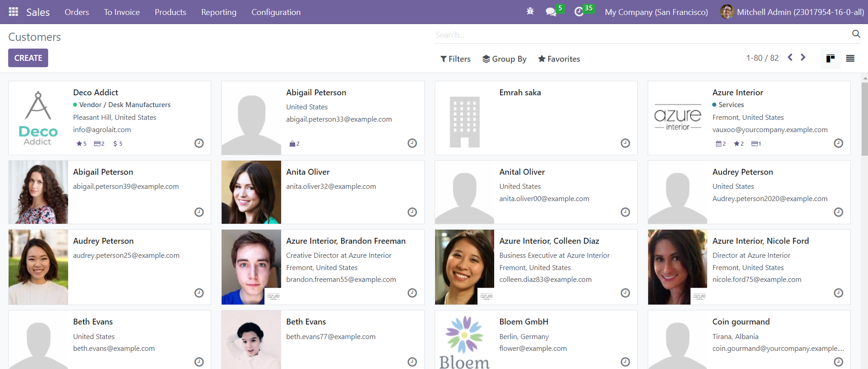868x369 pixels.
Task: Switch to list view
Action: [850, 58]
